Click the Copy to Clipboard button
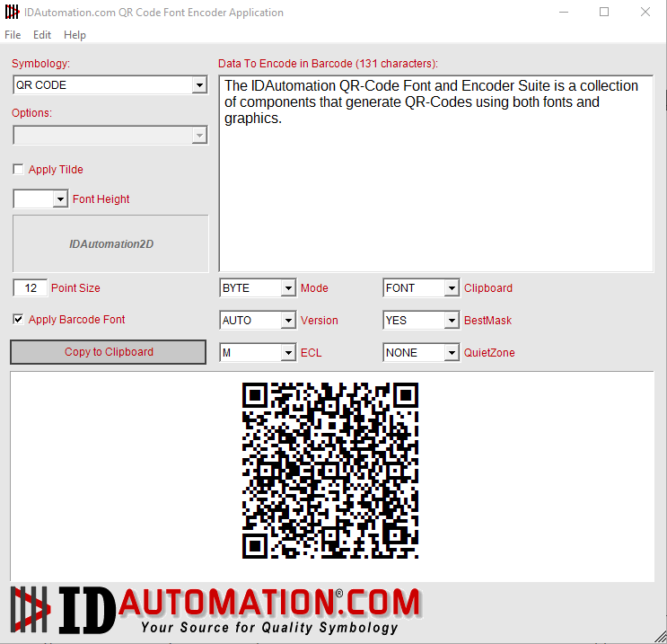 [x=109, y=352]
